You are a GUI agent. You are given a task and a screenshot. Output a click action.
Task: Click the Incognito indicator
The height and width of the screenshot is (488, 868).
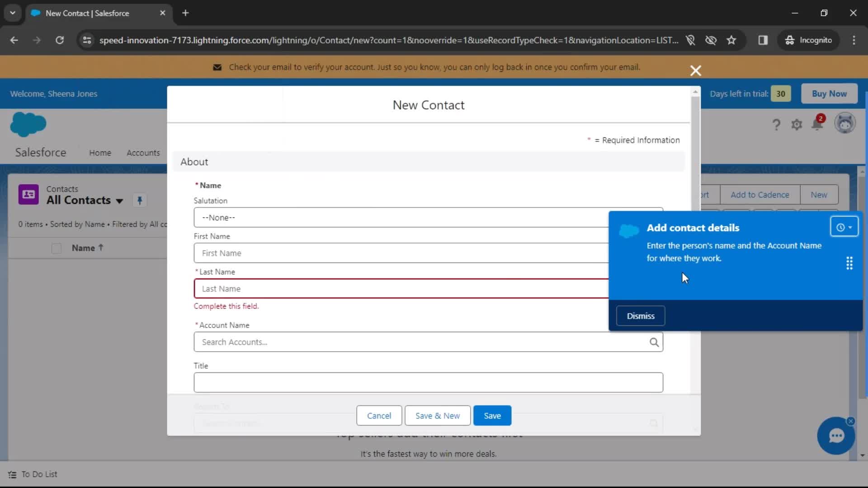coord(808,40)
